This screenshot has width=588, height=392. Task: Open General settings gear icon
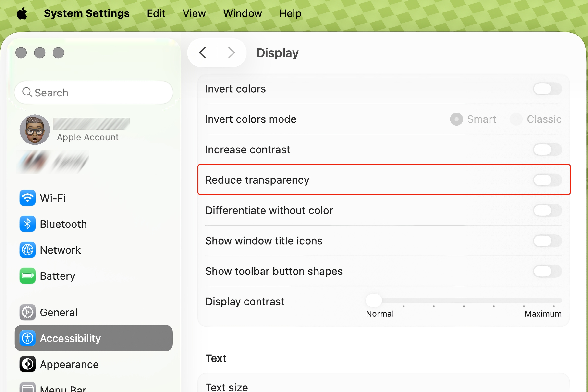click(27, 312)
